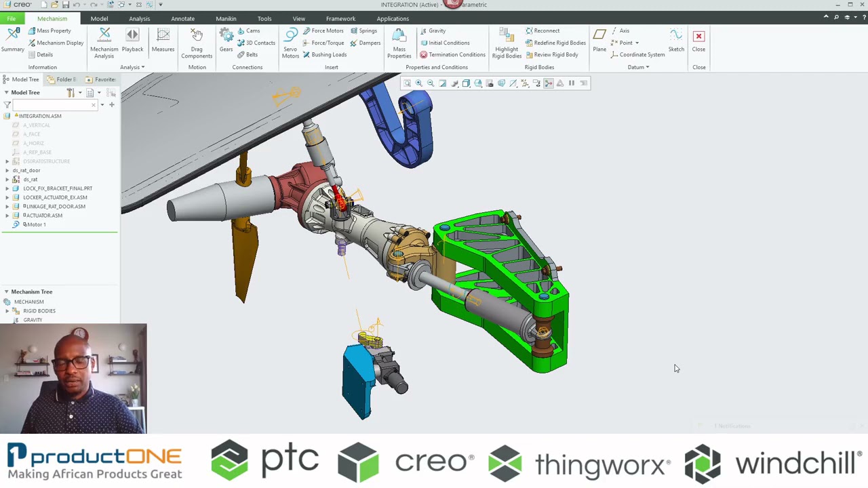Open Termination Conditions
868x488 pixels.
(x=452, y=55)
